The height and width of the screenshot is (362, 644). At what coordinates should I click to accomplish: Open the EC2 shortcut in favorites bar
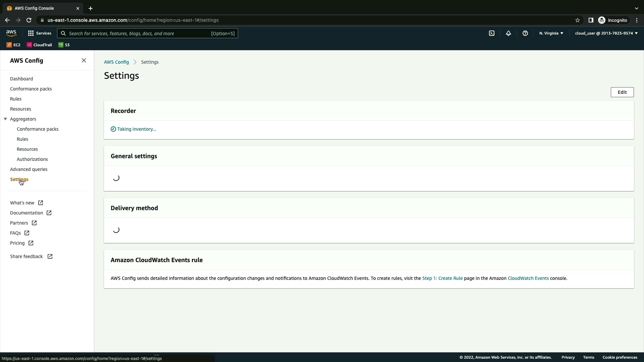(13, 45)
